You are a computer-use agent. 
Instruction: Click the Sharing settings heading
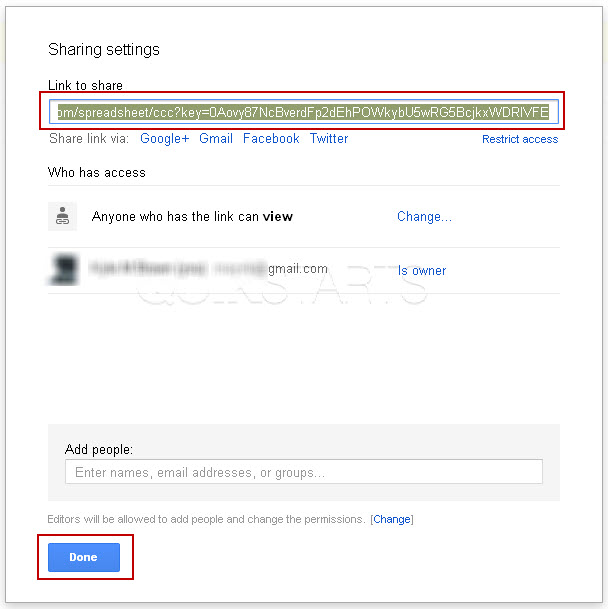pos(104,50)
